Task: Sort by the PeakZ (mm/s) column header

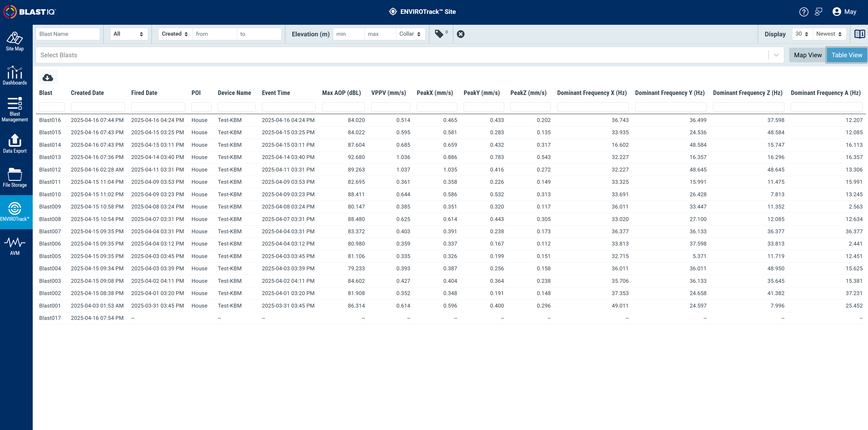Action: (528, 93)
